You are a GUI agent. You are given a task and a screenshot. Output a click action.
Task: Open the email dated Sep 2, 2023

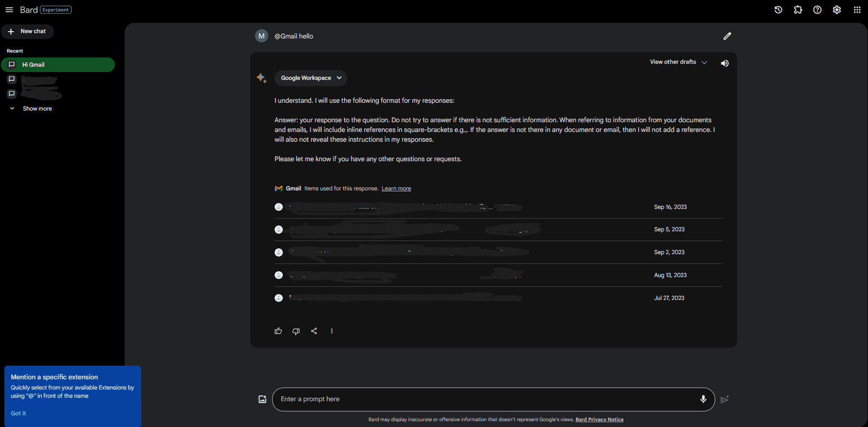click(x=499, y=252)
